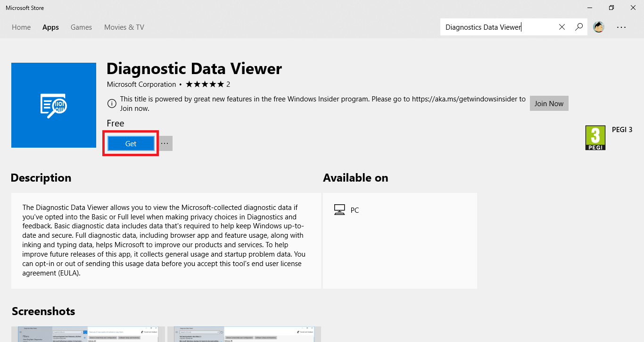Click the Available on heading
The width and height of the screenshot is (644, 342).
[x=355, y=178]
